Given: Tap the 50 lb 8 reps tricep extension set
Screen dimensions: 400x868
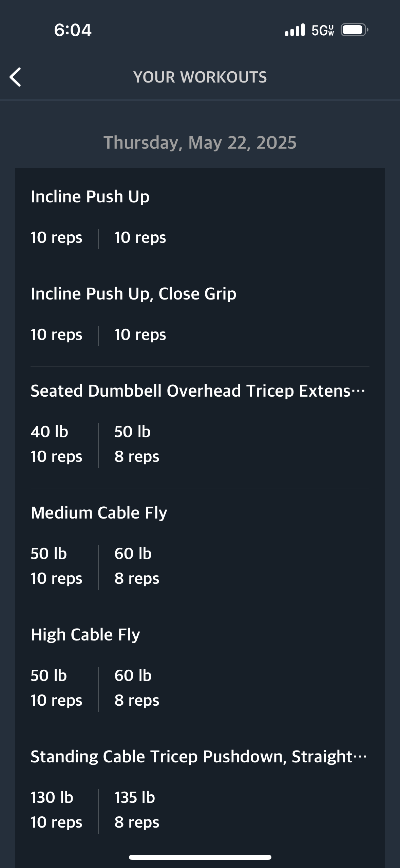Looking at the screenshot, I should 137,444.
